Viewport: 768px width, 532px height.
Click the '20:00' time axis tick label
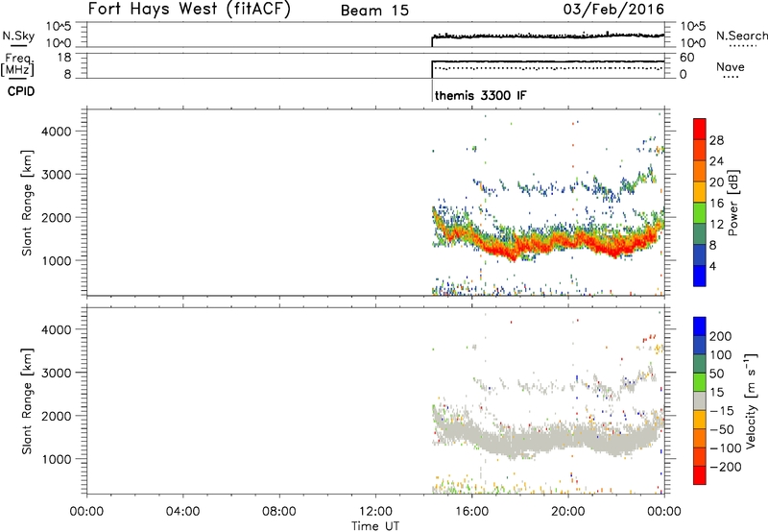point(568,512)
